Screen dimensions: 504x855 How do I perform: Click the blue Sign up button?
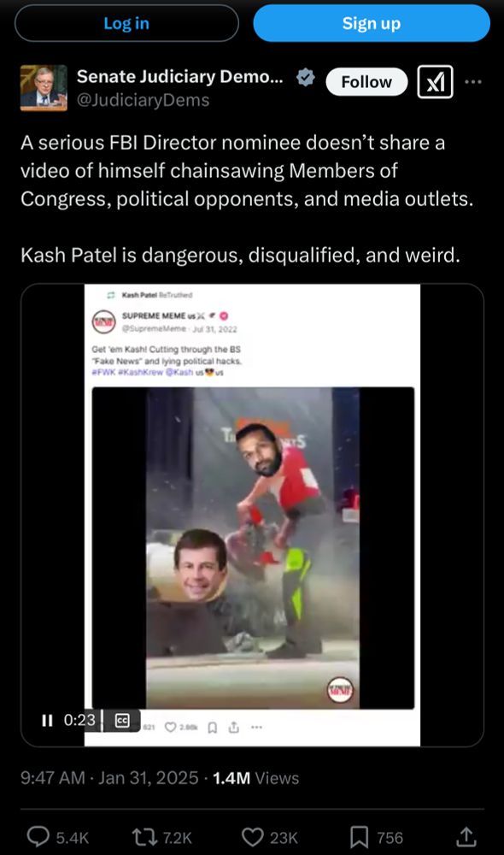click(x=372, y=23)
